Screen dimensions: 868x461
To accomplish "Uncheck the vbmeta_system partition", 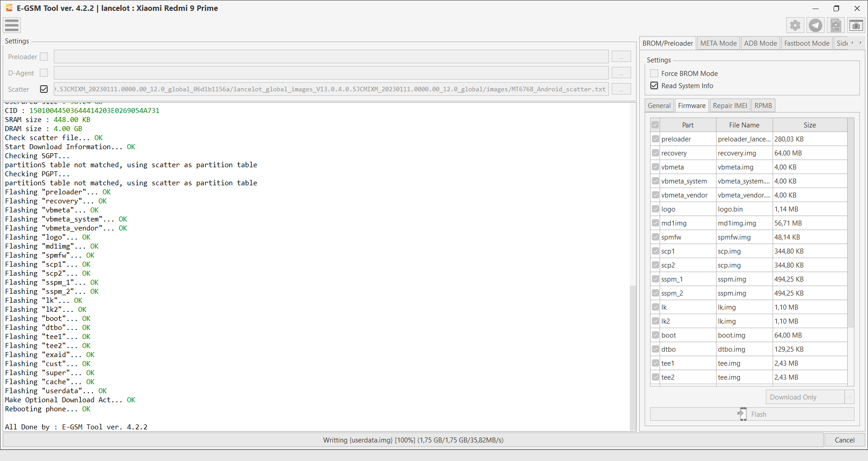I will 656,181.
